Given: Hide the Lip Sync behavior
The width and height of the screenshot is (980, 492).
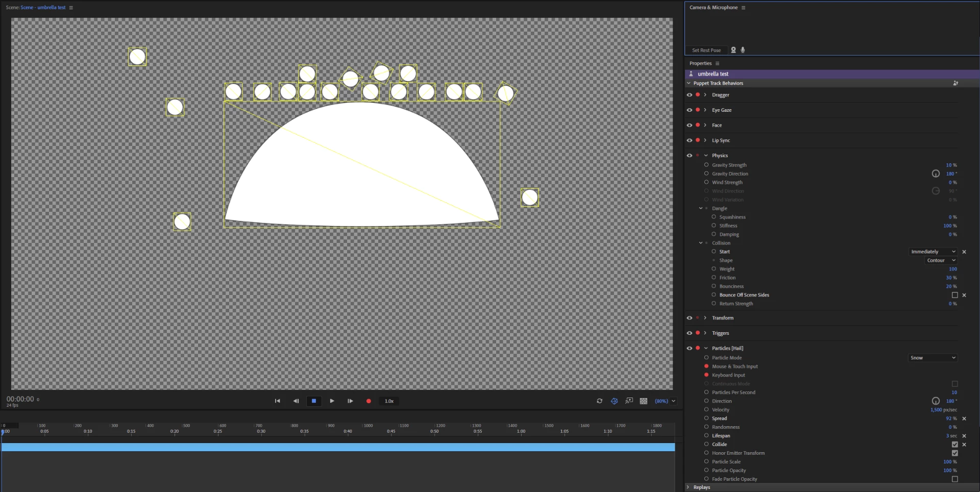Looking at the screenshot, I should 690,140.
